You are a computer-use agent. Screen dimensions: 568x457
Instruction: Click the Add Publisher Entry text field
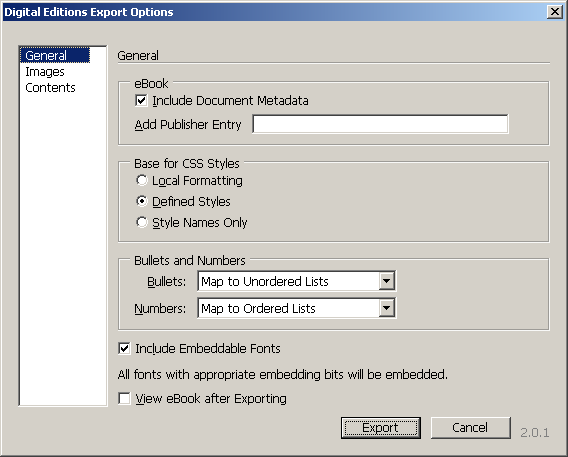click(380, 124)
